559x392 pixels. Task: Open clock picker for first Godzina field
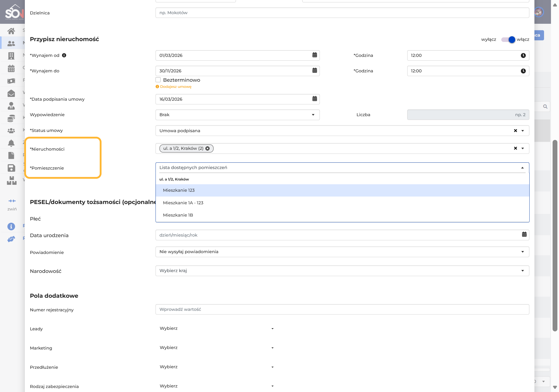pyautogui.click(x=523, y=56)
